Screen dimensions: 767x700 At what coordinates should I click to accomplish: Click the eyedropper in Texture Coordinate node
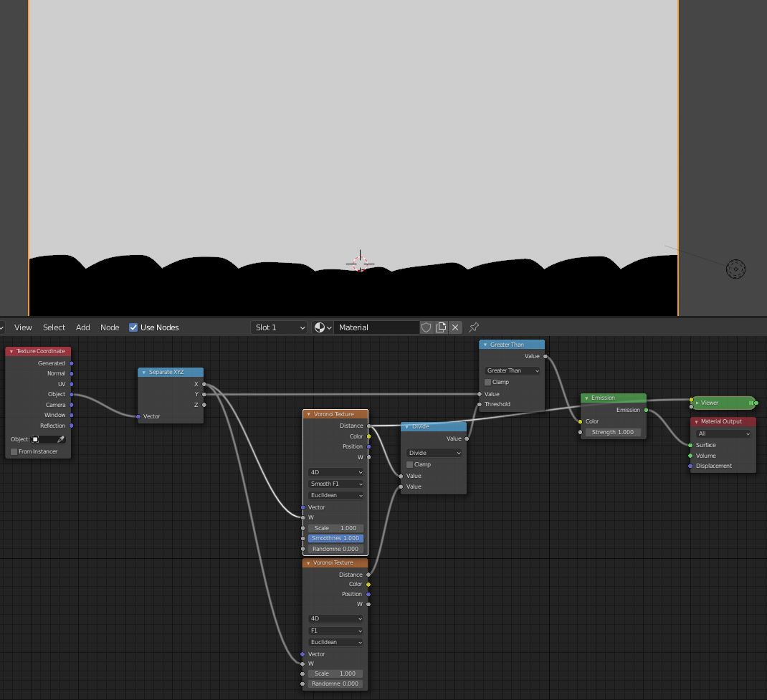click(x=61, y=439)
